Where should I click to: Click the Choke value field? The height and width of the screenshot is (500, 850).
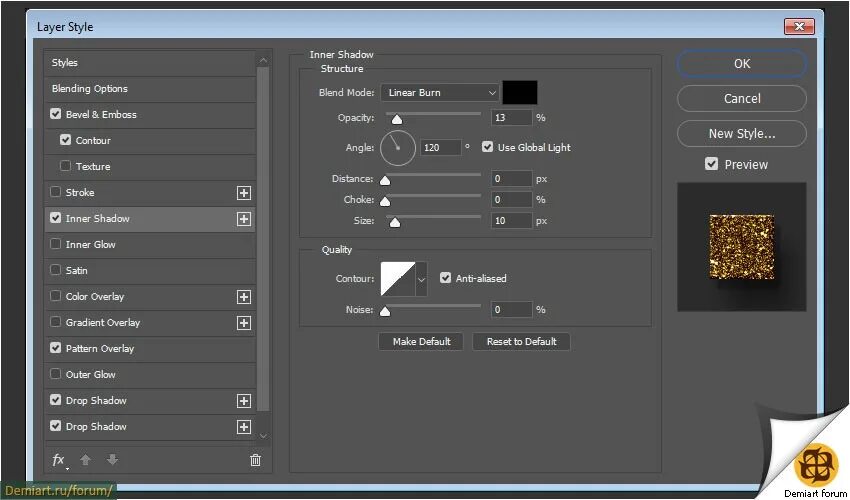(x=512, y=200)
